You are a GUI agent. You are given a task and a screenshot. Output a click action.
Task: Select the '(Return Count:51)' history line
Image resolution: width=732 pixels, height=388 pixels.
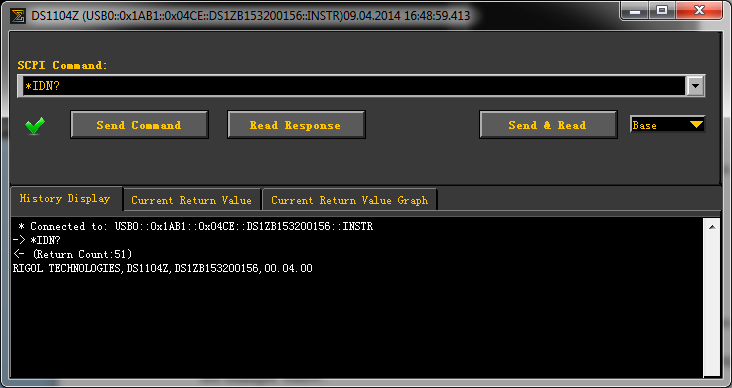pos(72,254)
